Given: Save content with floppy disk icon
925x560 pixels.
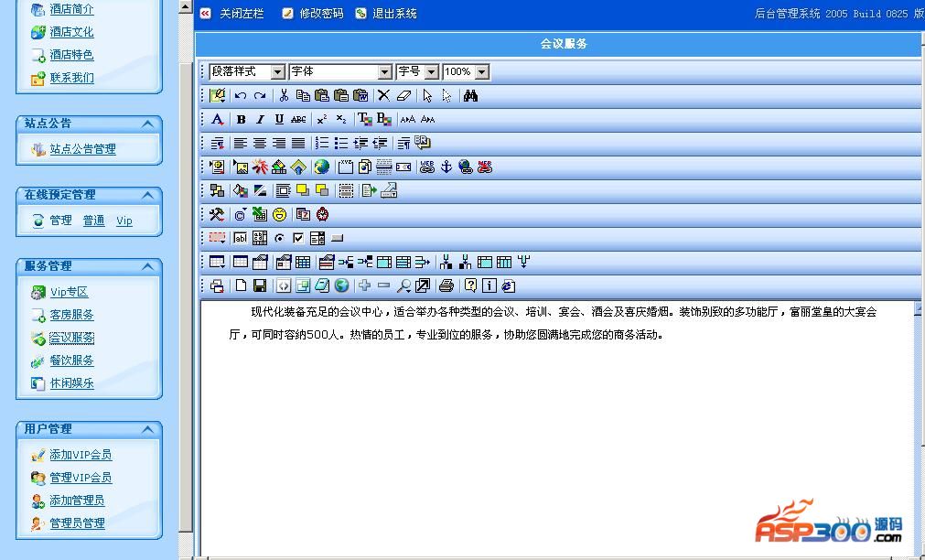Looking at the screenshot, I should point(260,285).
